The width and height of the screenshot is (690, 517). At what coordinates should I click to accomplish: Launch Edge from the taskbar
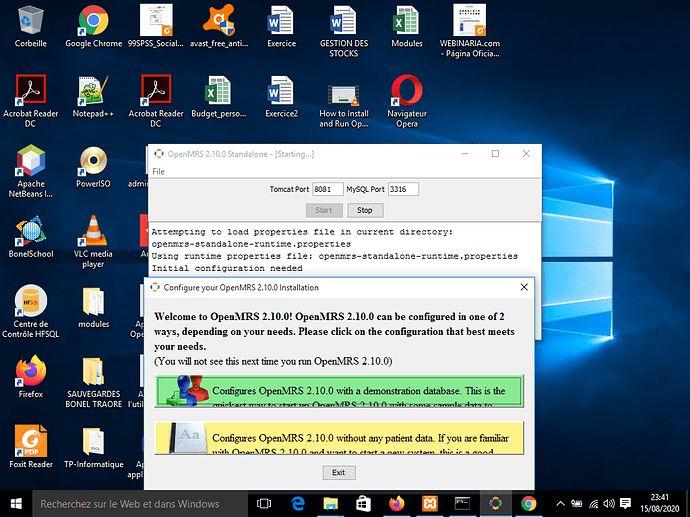pyautogui.click(x=297, y=504)
